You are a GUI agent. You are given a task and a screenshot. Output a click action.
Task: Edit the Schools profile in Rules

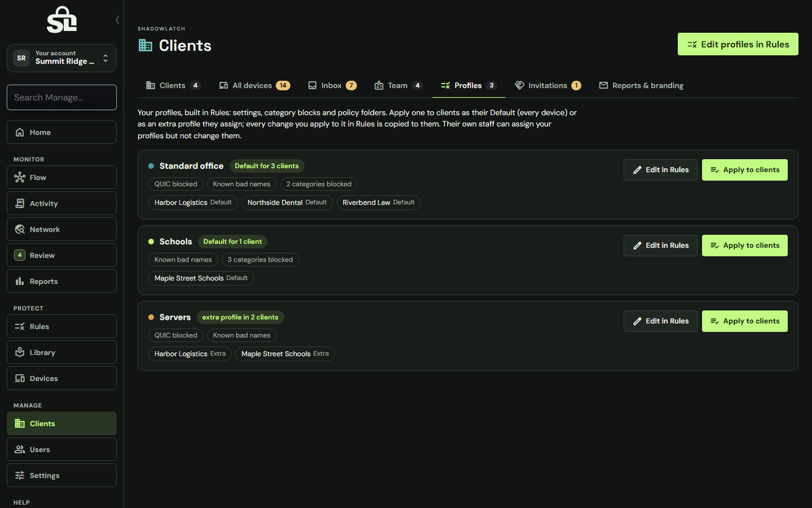660,246
